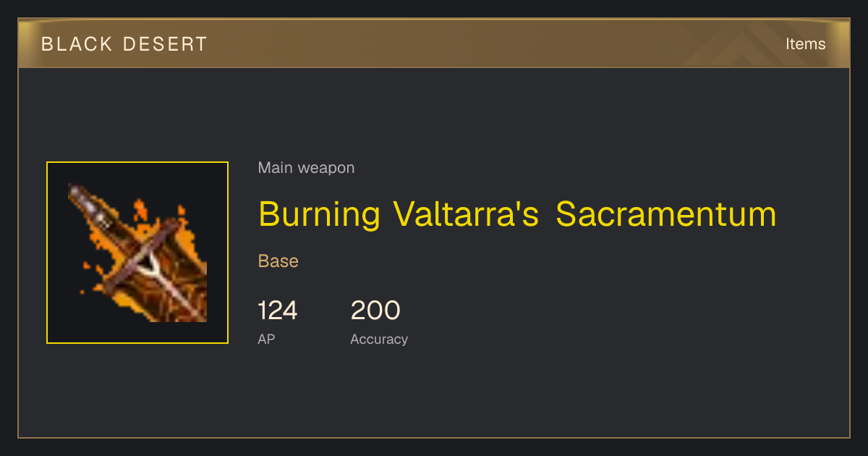The width and height of the screenshot is (868, 456).
Task: Click the word Burning in the title
Action: [319, 214]
